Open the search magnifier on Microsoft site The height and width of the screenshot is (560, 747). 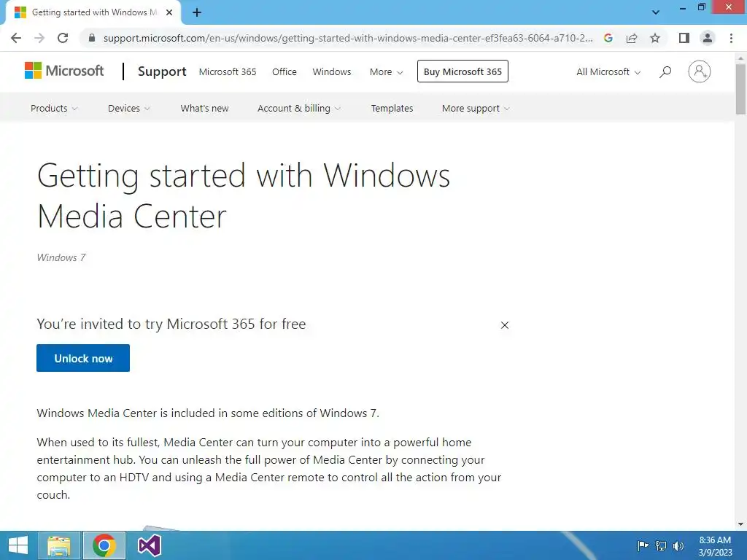pos(665,72)
